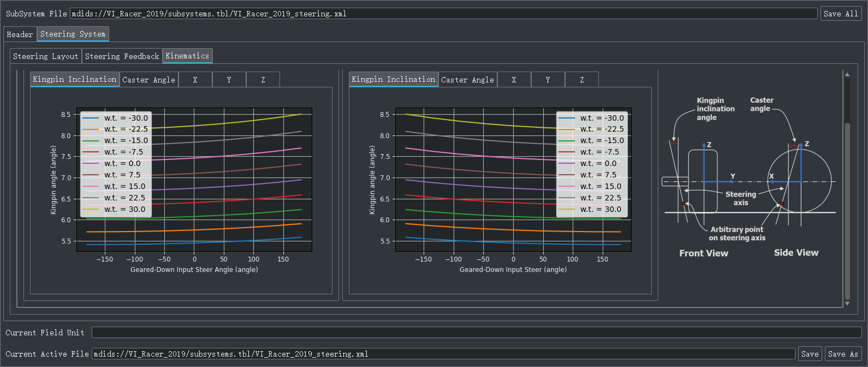Click the Current Active File path field
The height and width of the screenshot is (367, 868).
443,354
